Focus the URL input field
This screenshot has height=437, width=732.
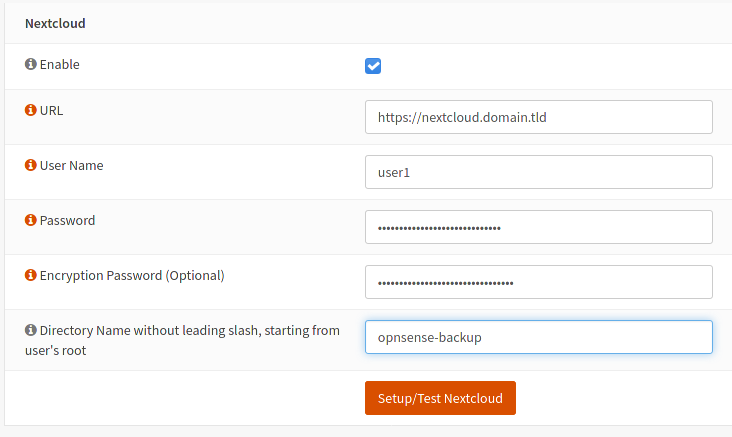coord(539,117)
